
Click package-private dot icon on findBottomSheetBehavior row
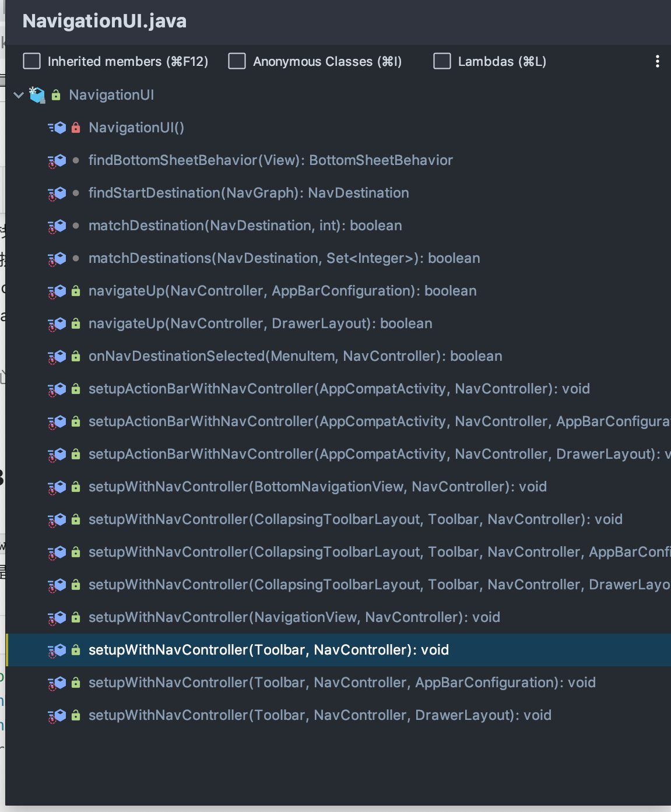pyautogui.click(x=76, y=160)
